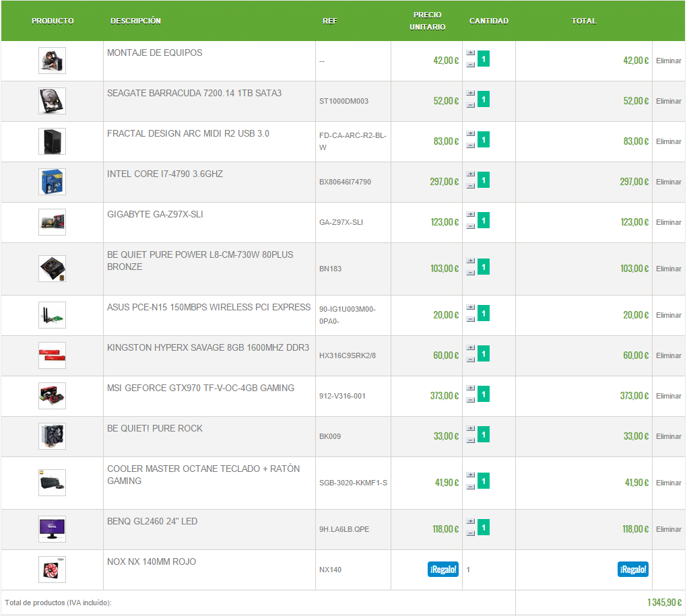Decrease quantity of Be Quiet Pure Power PSU

click(x=471, y=273)
